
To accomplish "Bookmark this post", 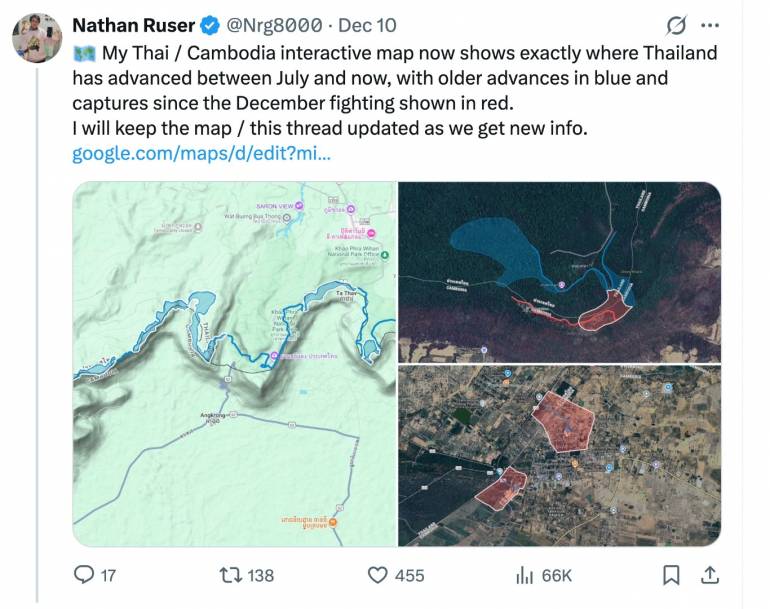I will (672, 574).
